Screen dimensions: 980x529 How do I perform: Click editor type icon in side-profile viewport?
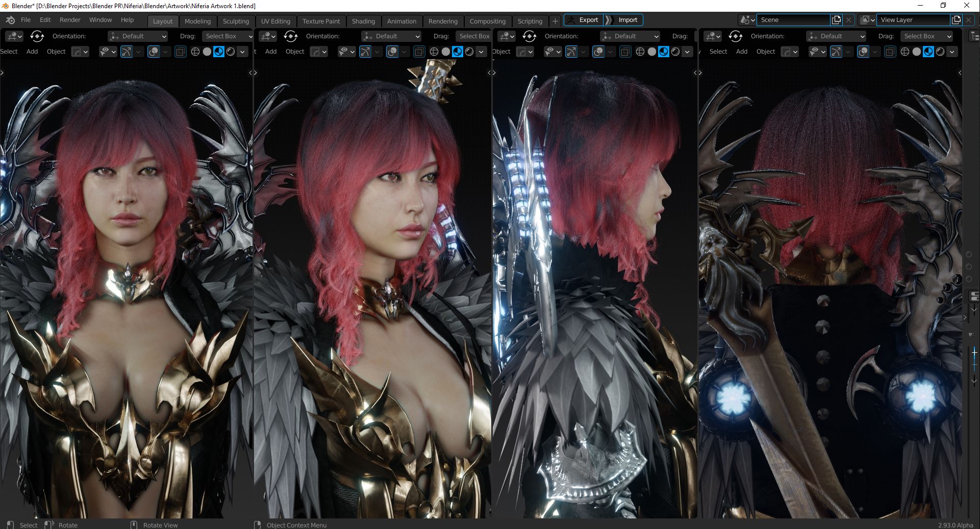click(507, 36)
